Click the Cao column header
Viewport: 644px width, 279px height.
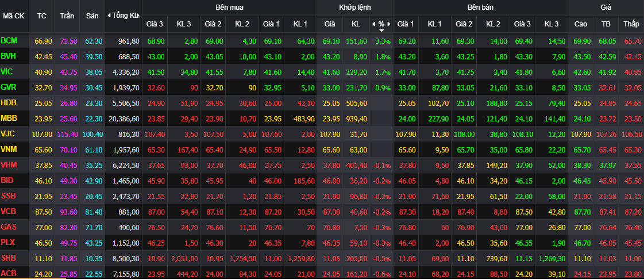point(580,24)
